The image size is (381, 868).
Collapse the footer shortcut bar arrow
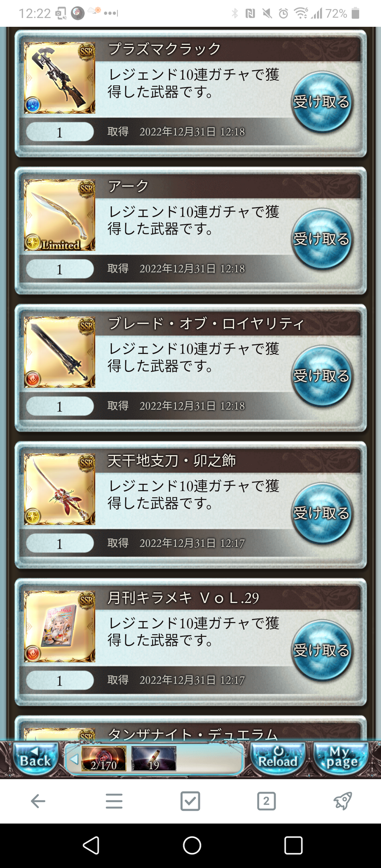(74, 759)
